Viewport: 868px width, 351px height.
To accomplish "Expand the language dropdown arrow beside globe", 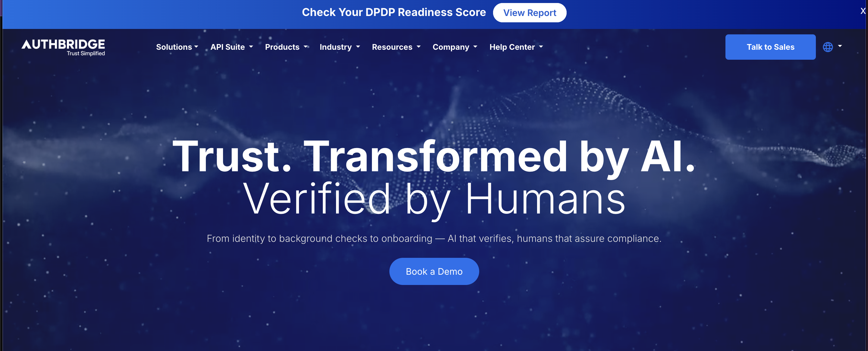I will 840,46.
